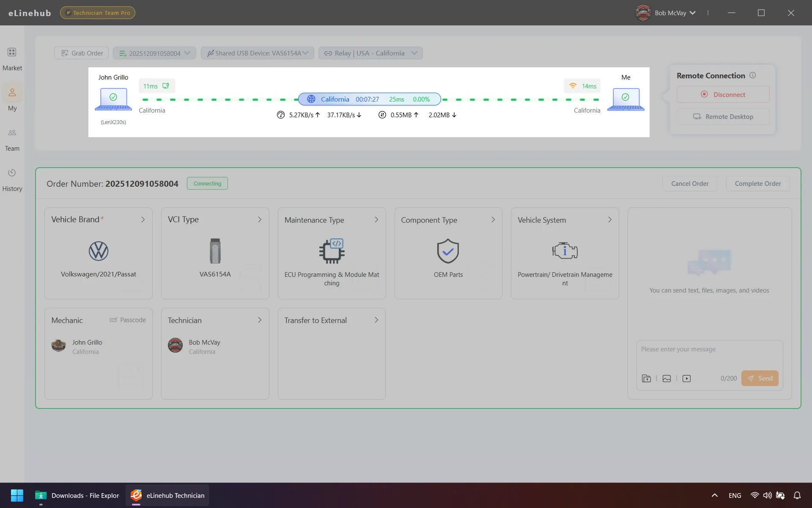Open the Relay USA California dropdown
This screenshot has width=812, height=508.
[x=370, y=53]
